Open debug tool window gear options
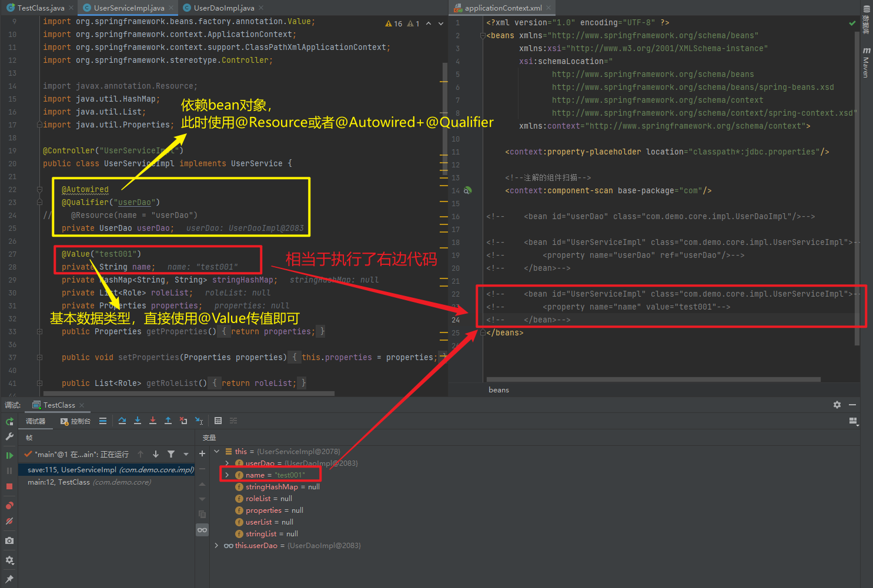873x588 pixels. (837, 405)
